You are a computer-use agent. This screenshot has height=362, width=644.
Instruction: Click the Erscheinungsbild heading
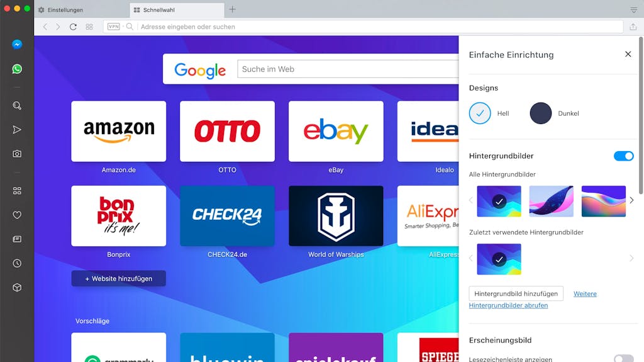pos(500,340)
